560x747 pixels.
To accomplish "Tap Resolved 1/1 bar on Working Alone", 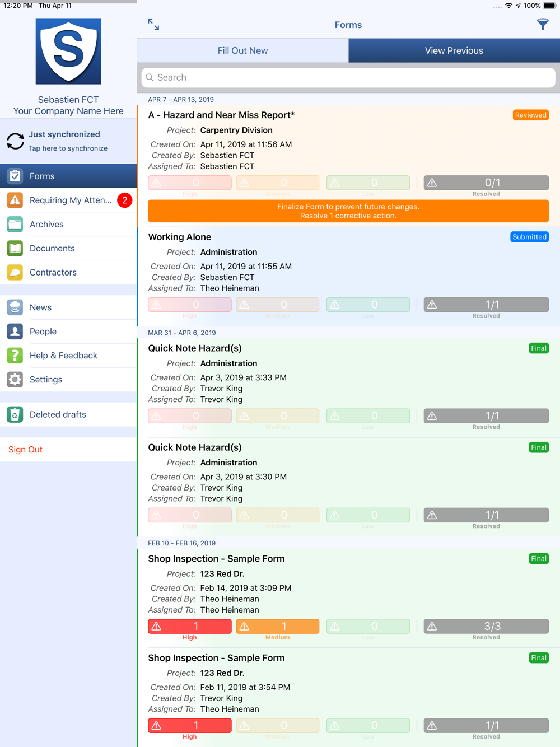I will click(x=486, y=305).
